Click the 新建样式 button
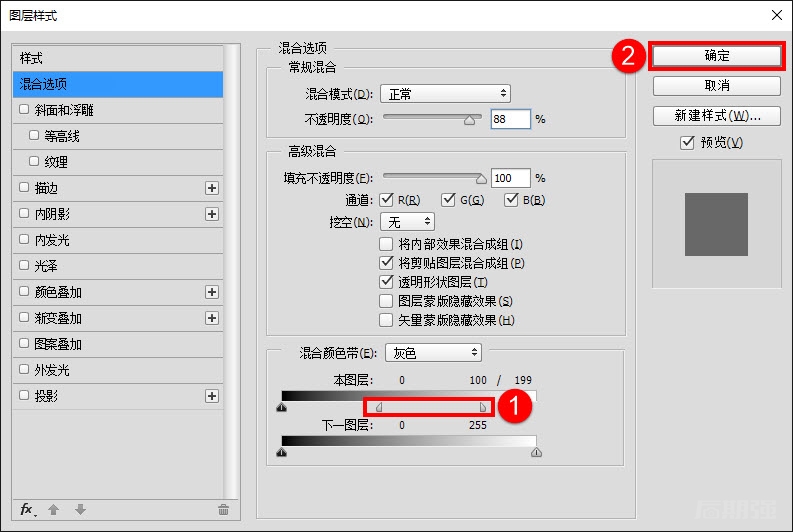The height and width of the screenshot is (532, 793). coord(717,116)
